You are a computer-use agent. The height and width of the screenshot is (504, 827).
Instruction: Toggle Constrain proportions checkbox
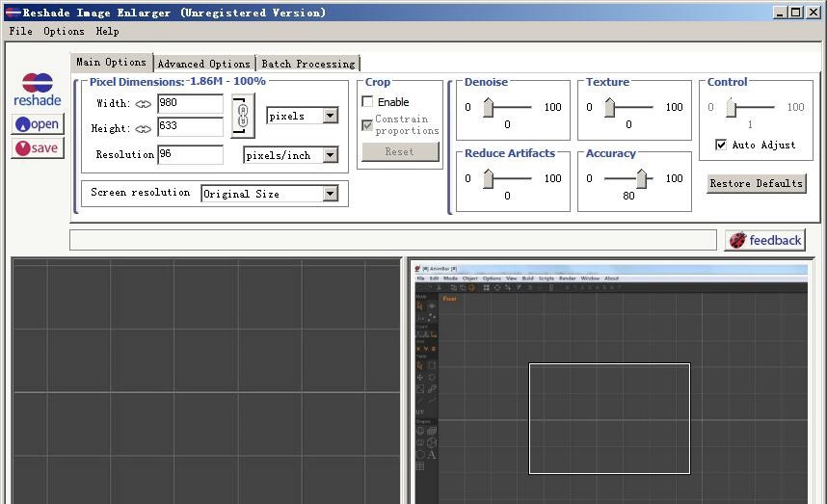click(x=367, y=125)
